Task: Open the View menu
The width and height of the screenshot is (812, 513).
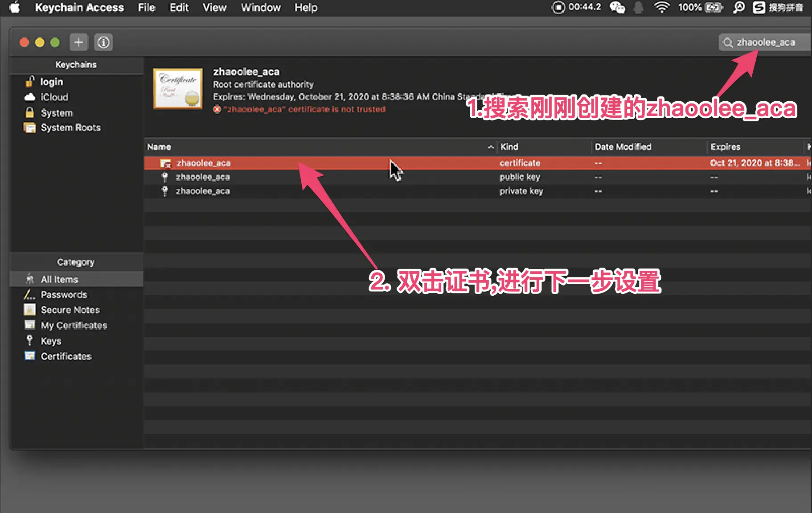Action: click(x=215, y=8)
